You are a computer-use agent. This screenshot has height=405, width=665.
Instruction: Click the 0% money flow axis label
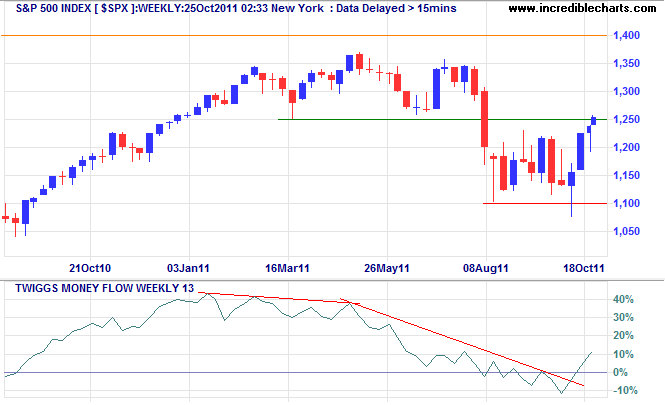pos(620,372)
